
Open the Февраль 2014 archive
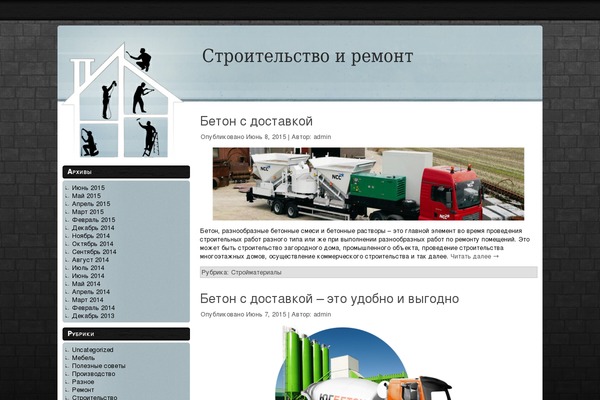point(93,309)
